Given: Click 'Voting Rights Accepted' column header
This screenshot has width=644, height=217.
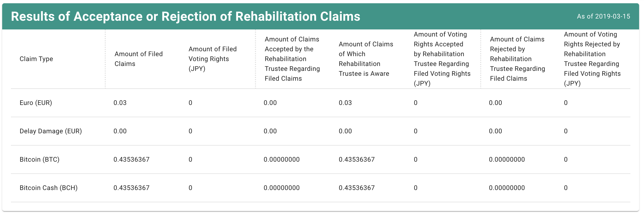Looking at the screenshot, I should point(442,59).
